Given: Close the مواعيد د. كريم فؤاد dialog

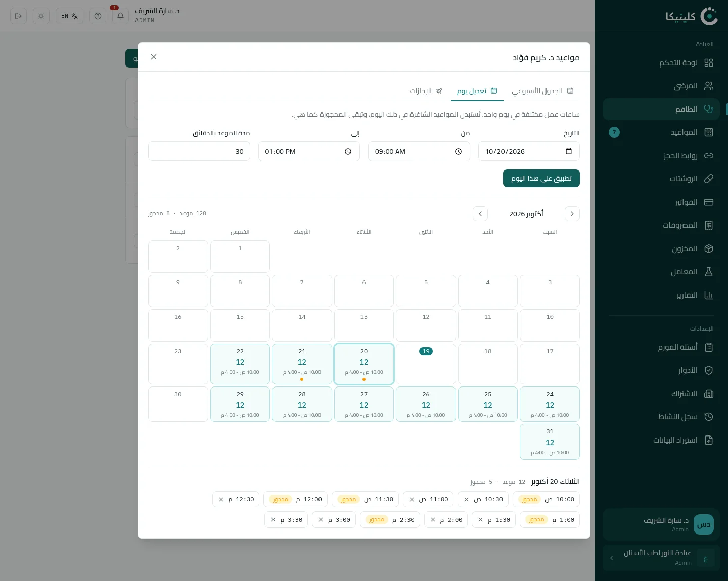Looking at the screenshot, I should click(x=154, y=57).
